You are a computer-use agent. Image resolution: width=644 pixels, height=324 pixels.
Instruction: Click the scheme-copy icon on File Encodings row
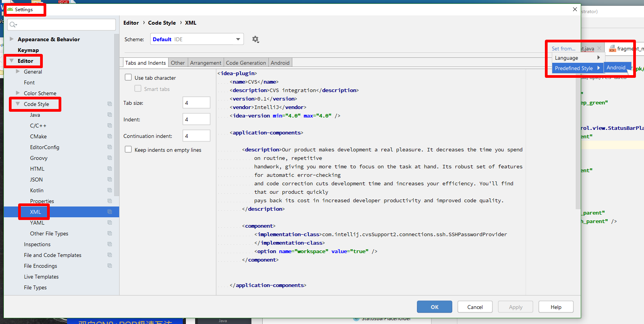pos(110,266)
